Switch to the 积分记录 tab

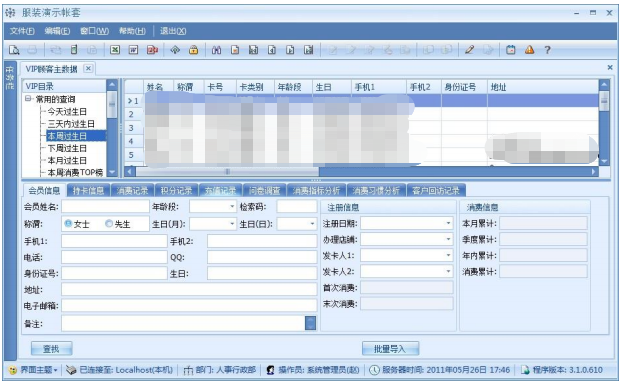(x=176, y=191)
